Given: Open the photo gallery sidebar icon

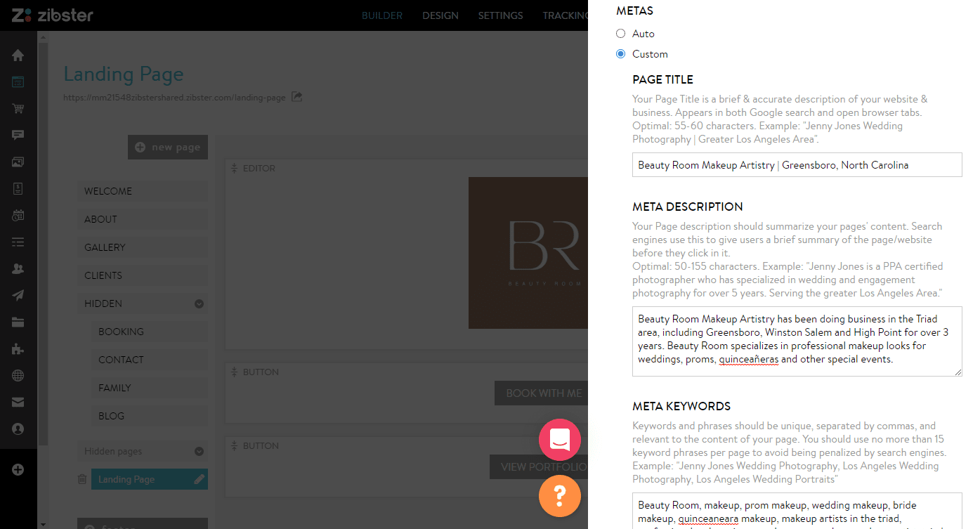Looking at the screenshot, I should [x=18, y=162].
